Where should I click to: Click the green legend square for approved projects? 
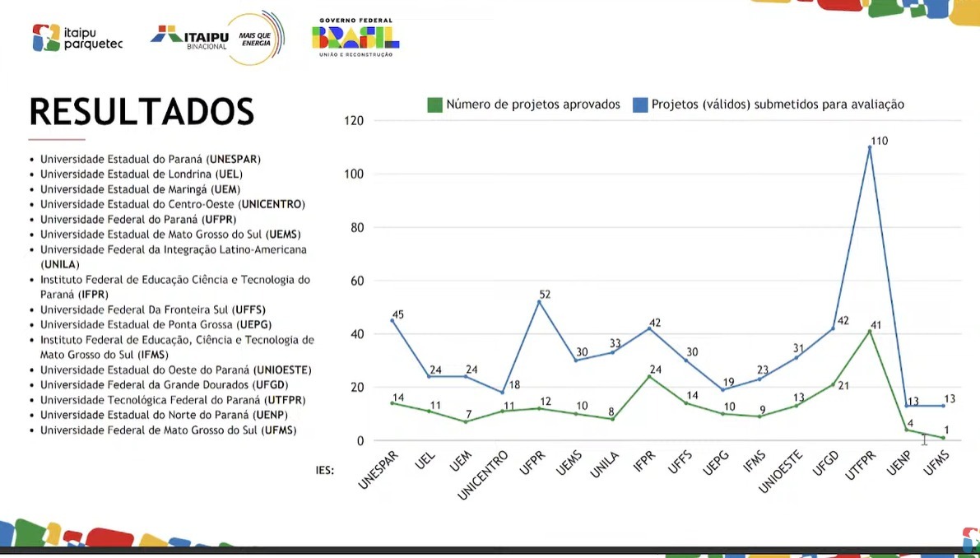(434, 105)
